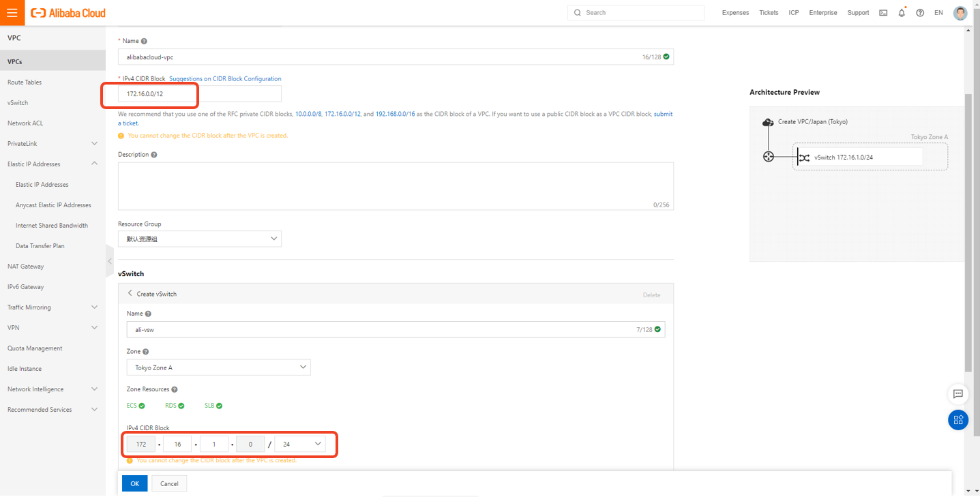Click the help icon beside Description

coord(154,154)
